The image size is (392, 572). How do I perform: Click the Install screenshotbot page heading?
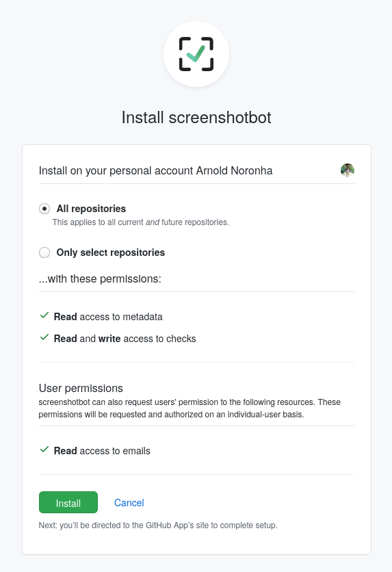point(196,118)
